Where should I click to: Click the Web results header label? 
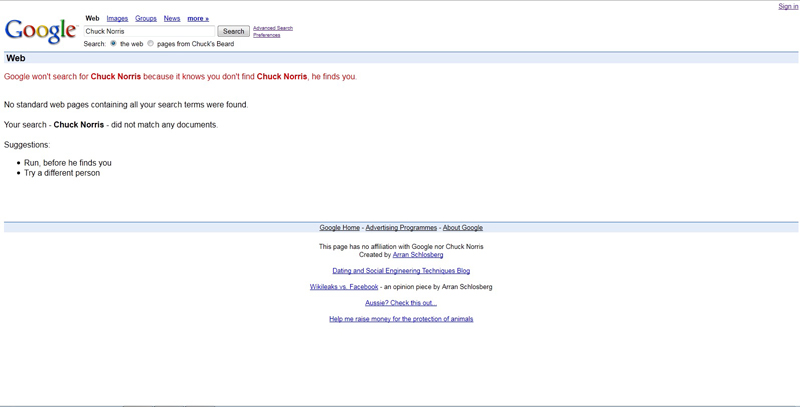(x=16, y=58)
